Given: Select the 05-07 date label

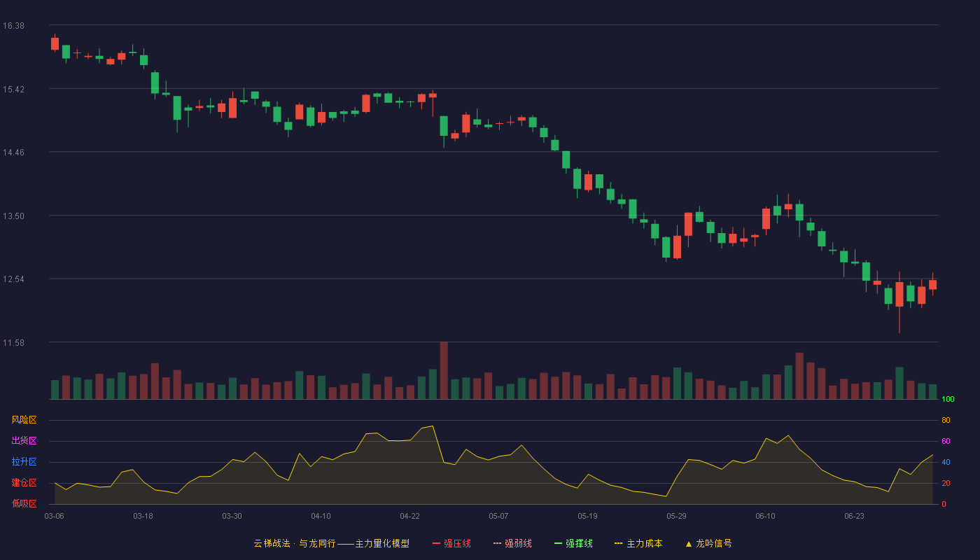Looking at the screenshot, I should click(x=498, y=516).
